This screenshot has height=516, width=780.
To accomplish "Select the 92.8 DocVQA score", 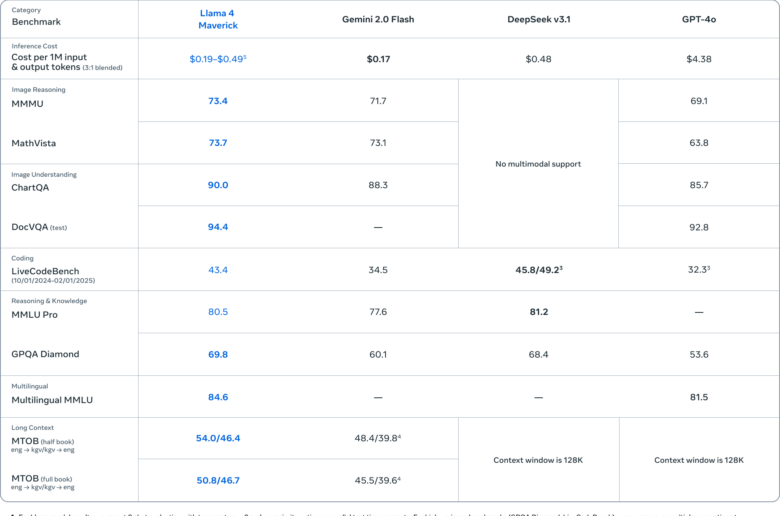I will click(x=699, y=227).
